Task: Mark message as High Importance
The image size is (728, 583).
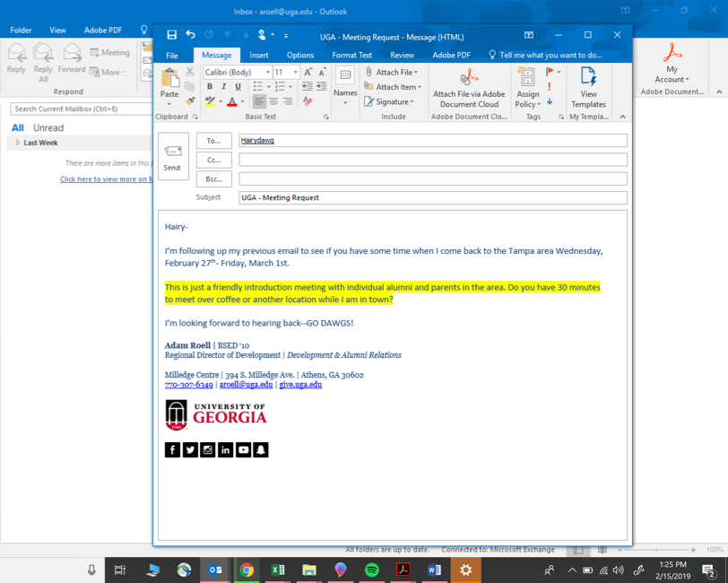Action: (x=550, y=86)
